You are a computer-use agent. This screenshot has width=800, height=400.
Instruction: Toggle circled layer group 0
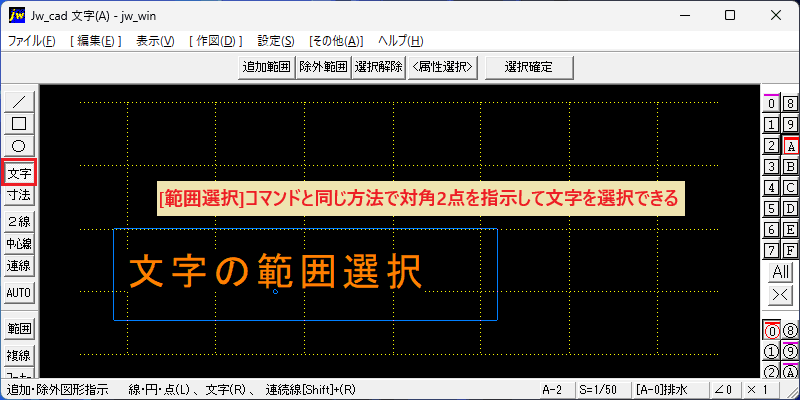(x=772, y=331)
